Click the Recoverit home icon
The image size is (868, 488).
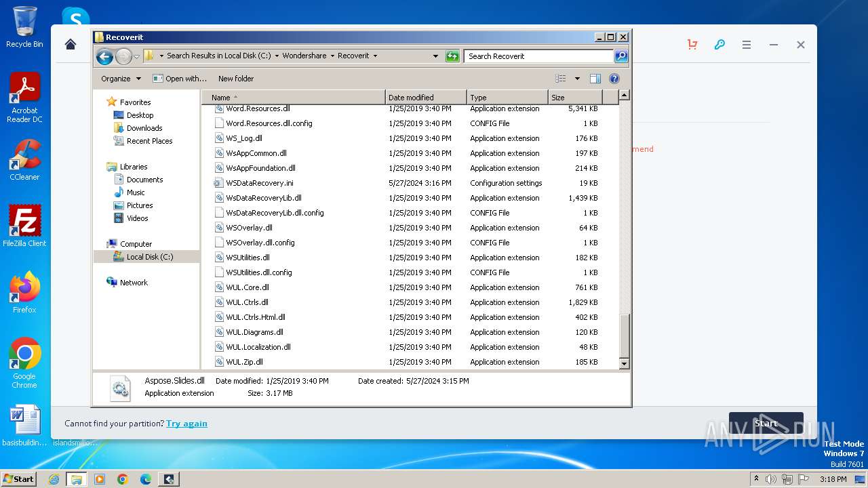71,45
